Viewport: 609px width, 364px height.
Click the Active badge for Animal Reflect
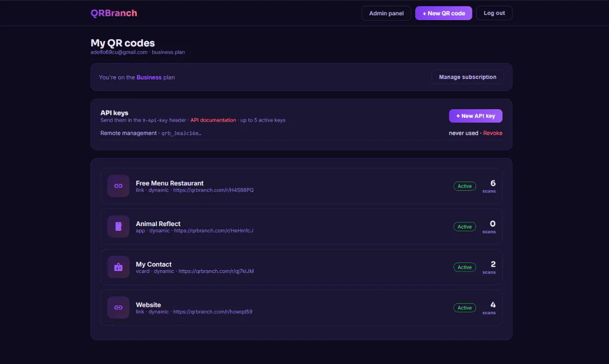pos(465,227)
